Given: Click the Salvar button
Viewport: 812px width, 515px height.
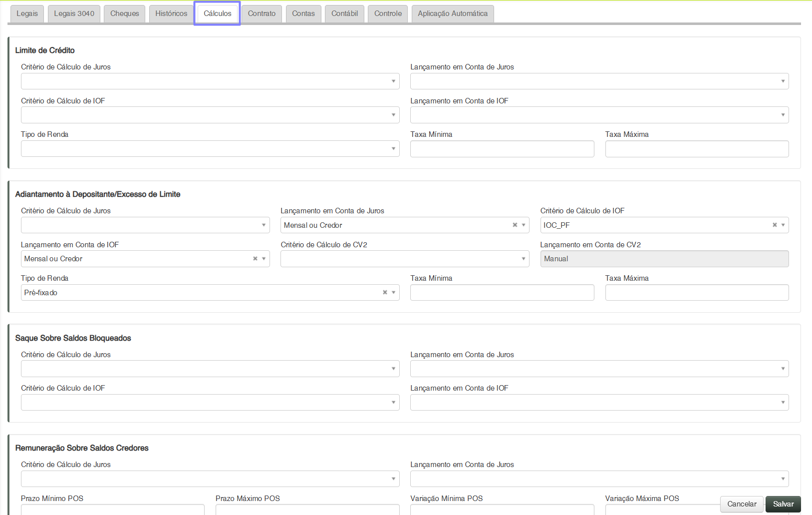Looking at the screenshot, I should (783, 504).
